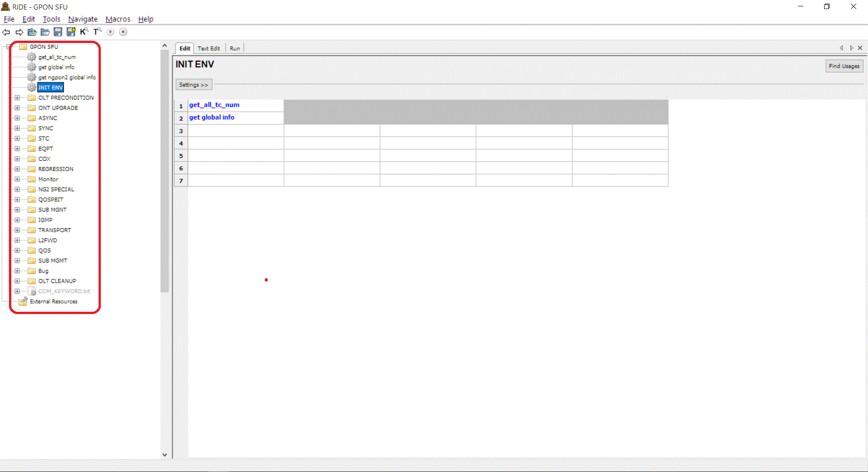Close the editor tab with the X button
Screen dimensions: 868x472
(860, 48)
